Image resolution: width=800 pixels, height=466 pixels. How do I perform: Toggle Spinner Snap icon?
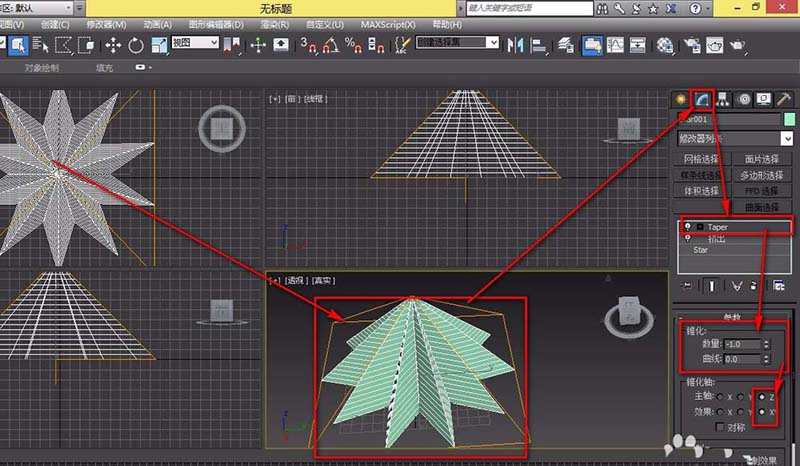click(x=376, y=45)
